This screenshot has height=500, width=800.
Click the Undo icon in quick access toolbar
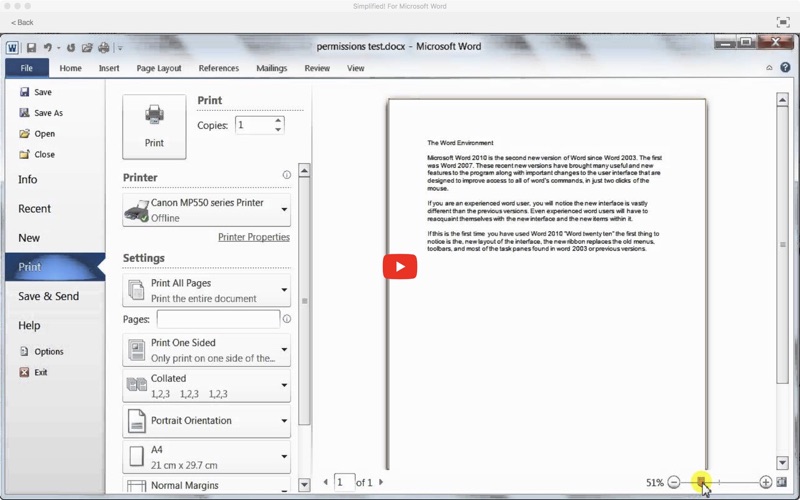click(47, 48)
